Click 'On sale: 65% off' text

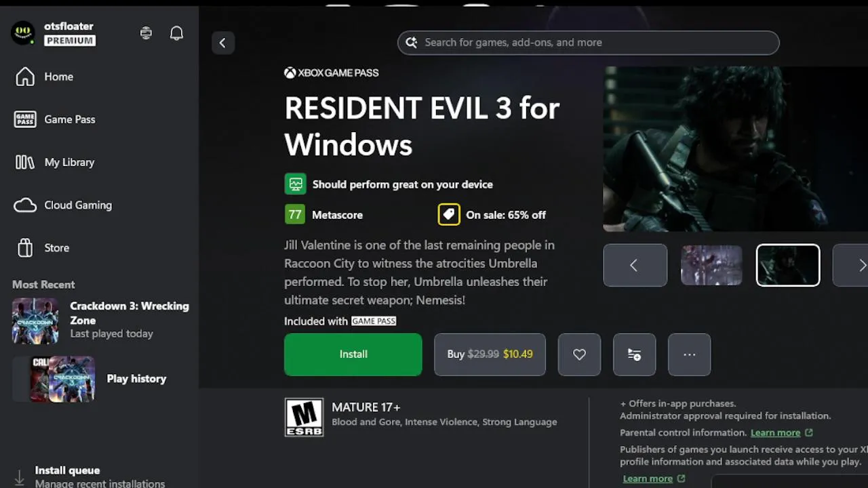click(x=506, y=215)
